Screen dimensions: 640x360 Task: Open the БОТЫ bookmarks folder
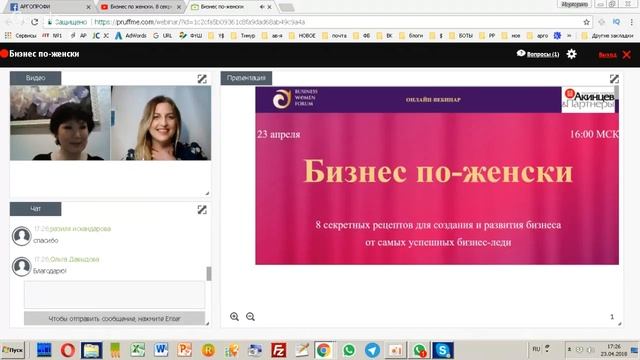pyautogui.click(x=461, y=36)
